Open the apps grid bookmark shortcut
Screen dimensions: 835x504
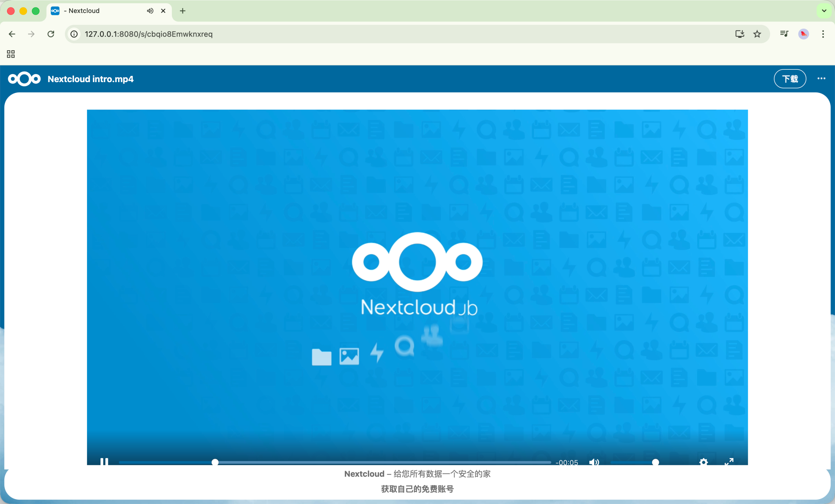tap(11, 54)
